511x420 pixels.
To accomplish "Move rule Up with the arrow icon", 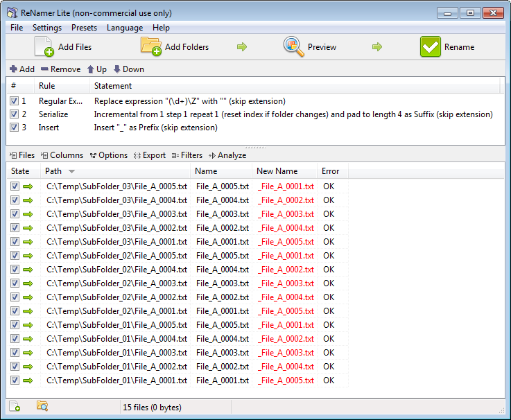I will [91, 69].
